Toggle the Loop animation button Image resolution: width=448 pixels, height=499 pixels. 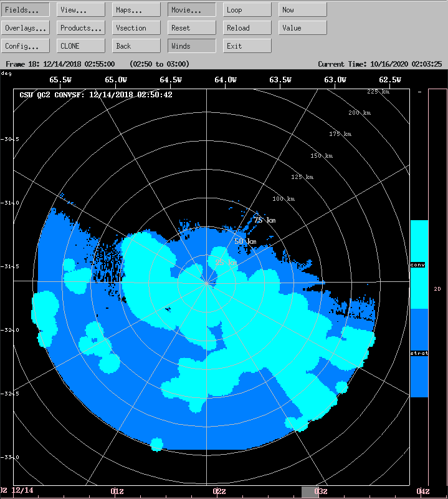pos(247,10)
